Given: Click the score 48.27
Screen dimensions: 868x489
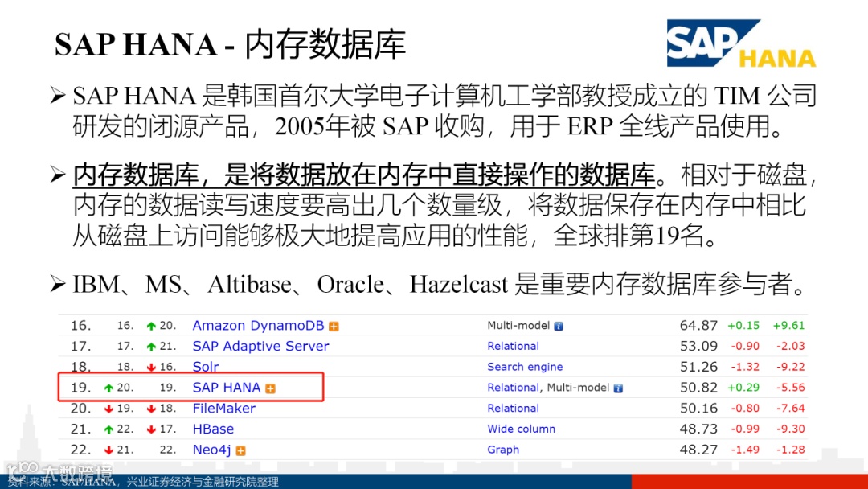Looking at the screenshot, I should tap(698, 450).
